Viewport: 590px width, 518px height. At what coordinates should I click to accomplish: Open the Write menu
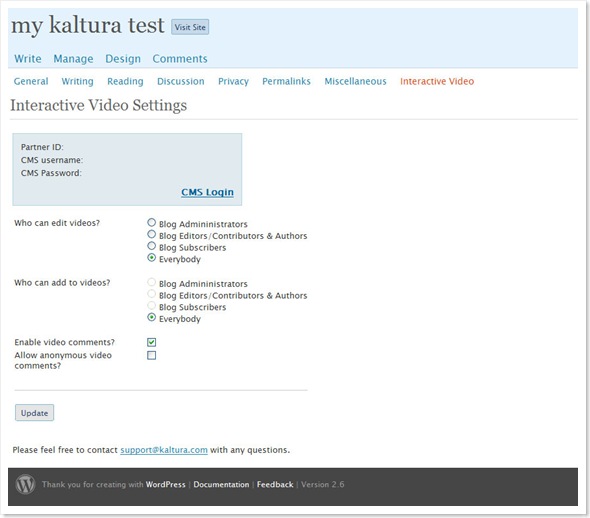coord(28,59)
